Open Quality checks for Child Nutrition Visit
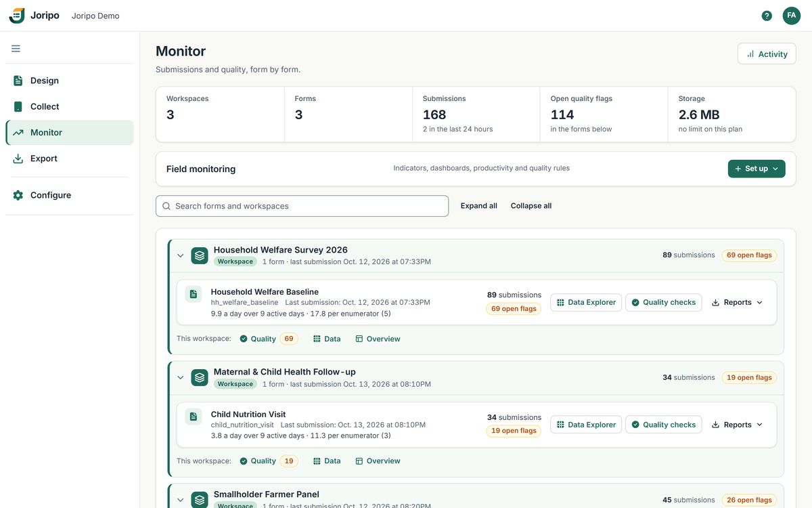The height and width of the screenshot is (508, 812). 663,425
